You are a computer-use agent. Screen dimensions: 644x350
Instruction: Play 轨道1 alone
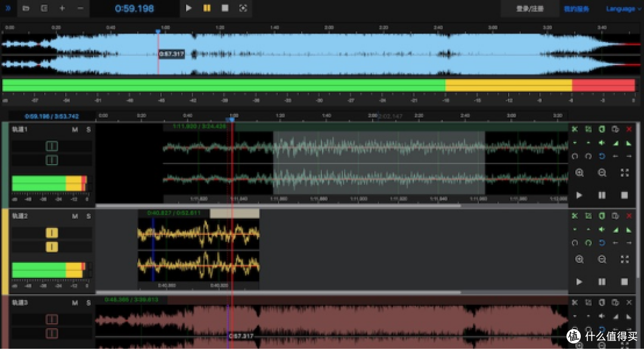(x=580, y=195)
